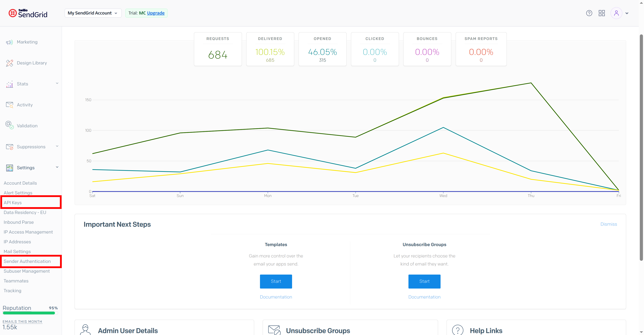Click the Activity envelope search icon
This screenshot has height=335, width=644.
(9, 105)
